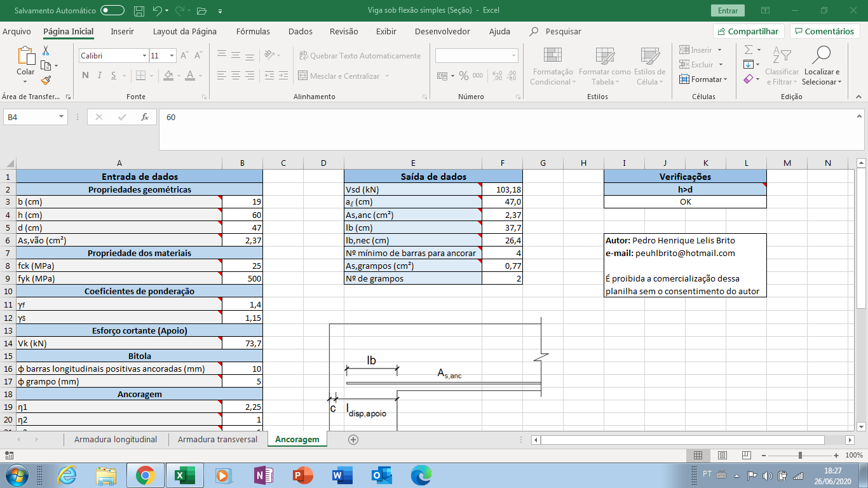Save the workbook with the floppy disk icon
Viewport: 868px width, 488px height.
139,11
